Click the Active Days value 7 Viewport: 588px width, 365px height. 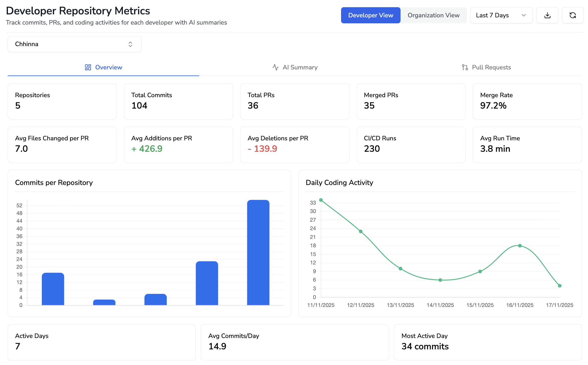18,346
